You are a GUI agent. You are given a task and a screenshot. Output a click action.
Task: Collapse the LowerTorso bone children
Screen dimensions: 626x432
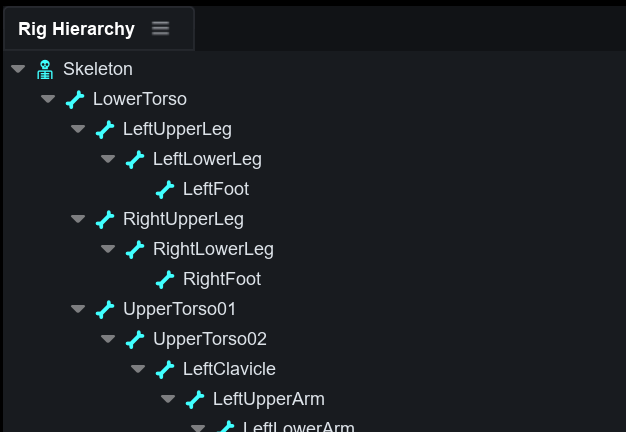48,99
